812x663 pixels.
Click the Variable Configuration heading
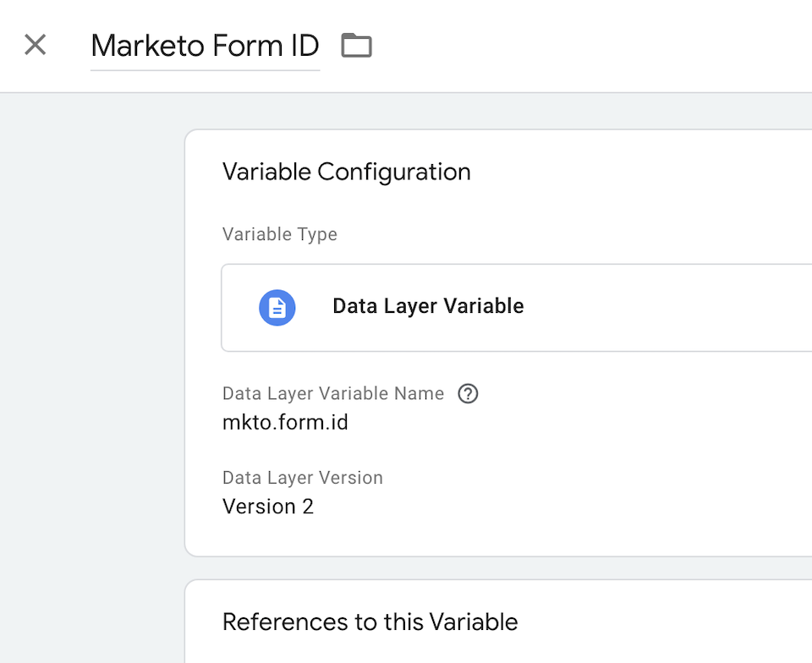(347, 172)
